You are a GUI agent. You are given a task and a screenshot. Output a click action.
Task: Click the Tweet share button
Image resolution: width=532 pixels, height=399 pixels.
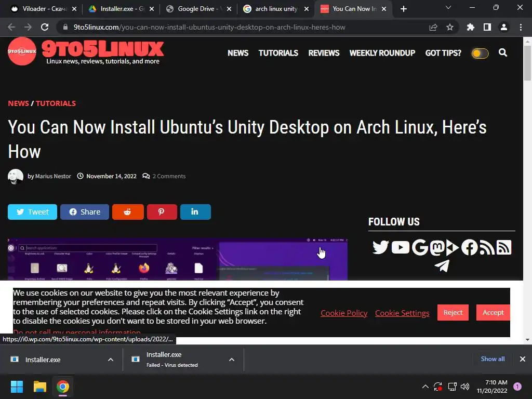[x=32, y=212]
